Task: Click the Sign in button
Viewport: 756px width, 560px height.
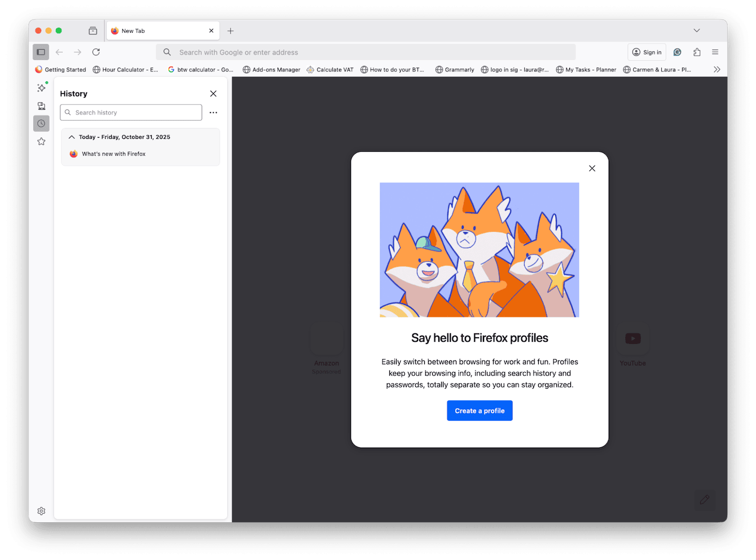Action: click(647, 51)
